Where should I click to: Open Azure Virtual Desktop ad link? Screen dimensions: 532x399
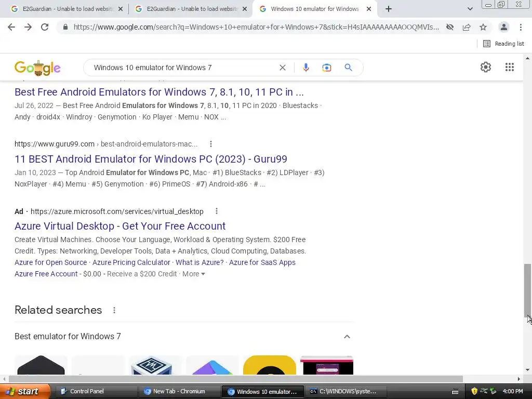120,226
